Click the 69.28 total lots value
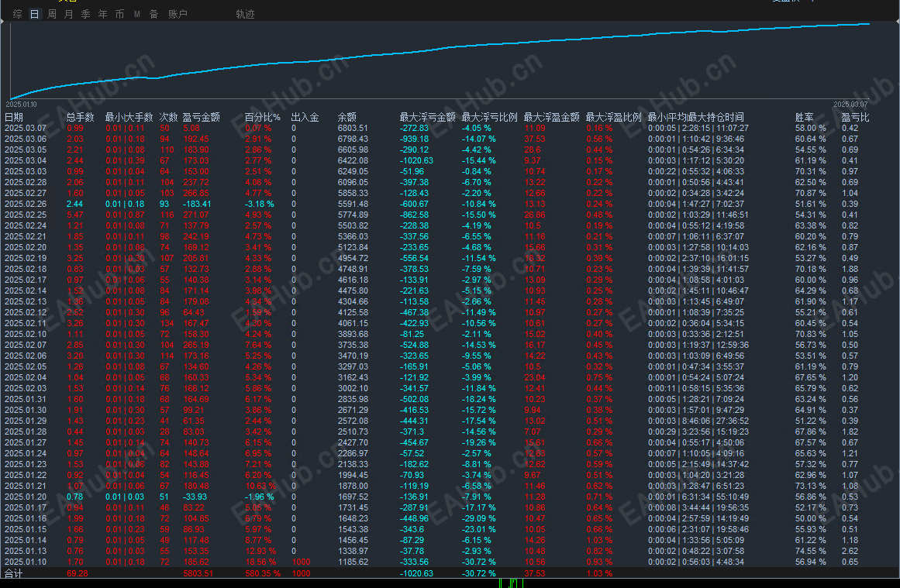Screen dimensions: 900x588 click(78, 573)
